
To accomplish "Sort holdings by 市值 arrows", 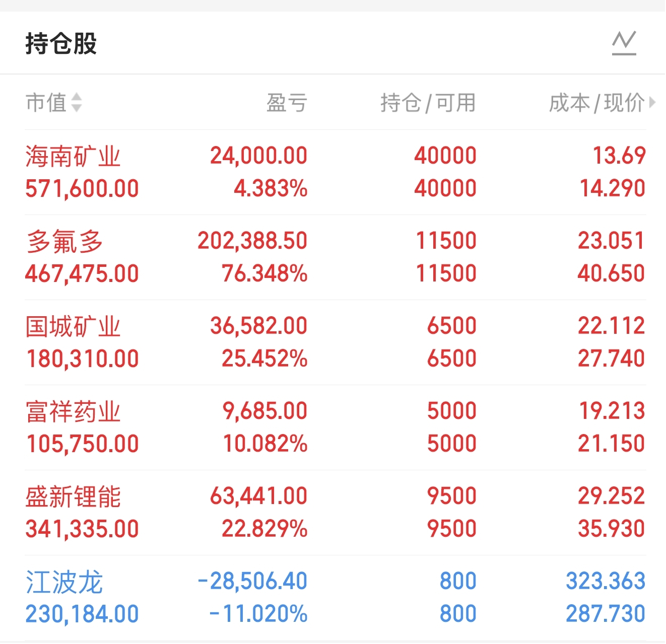I will [76, 102].
